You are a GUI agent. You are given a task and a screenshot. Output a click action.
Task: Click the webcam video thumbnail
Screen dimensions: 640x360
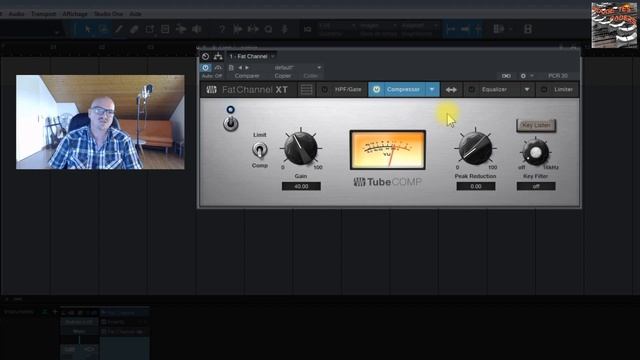point(100,122)
